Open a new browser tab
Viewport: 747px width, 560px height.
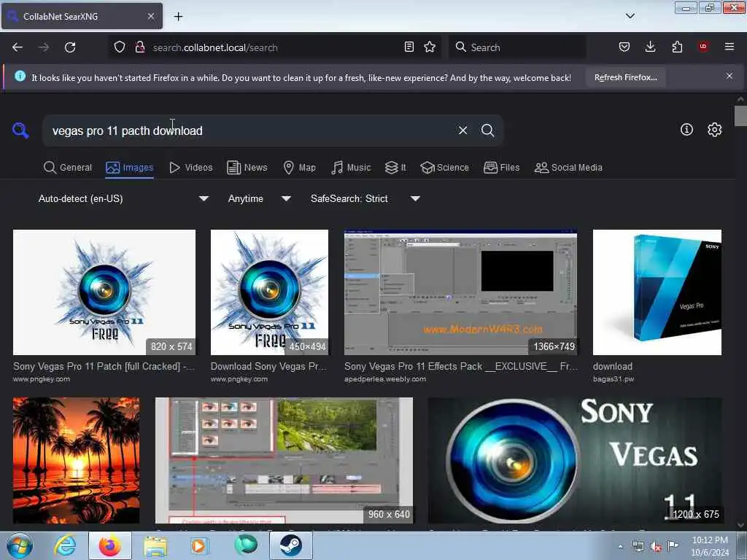click(178, 17)
